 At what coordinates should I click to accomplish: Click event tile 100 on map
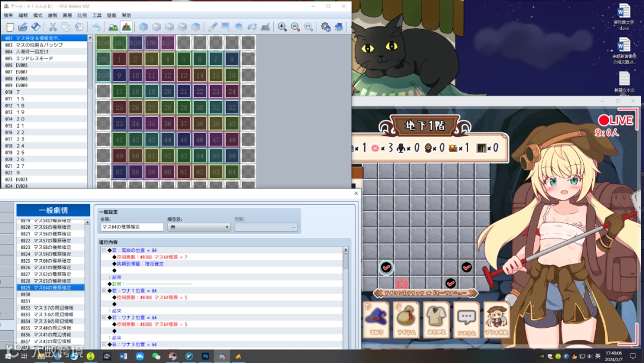point(103,43)
